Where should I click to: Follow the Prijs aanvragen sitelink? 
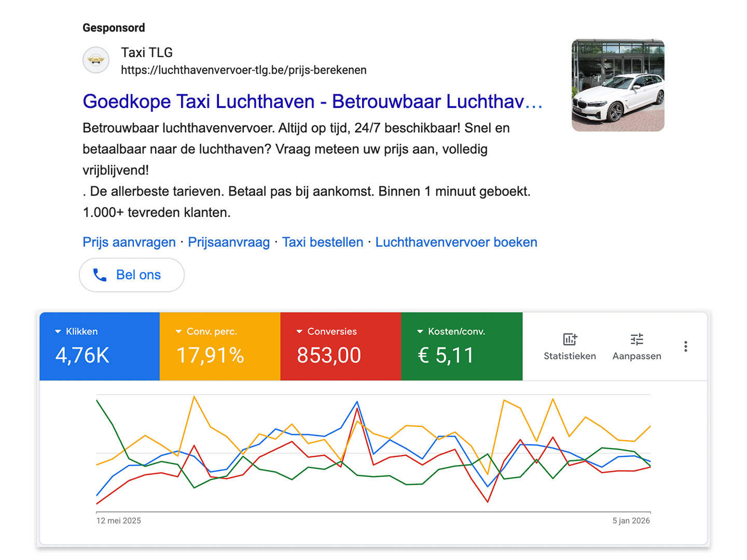129,242
